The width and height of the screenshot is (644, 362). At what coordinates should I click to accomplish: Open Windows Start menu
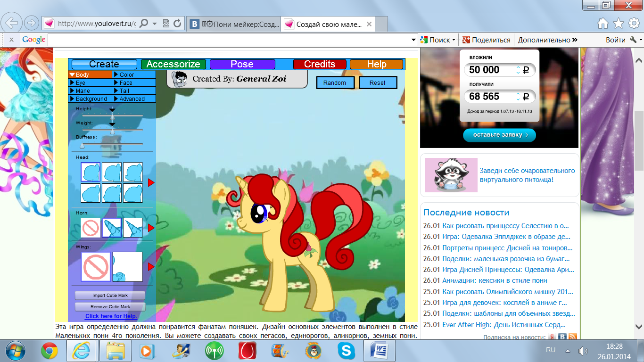(x=16, y=351)
